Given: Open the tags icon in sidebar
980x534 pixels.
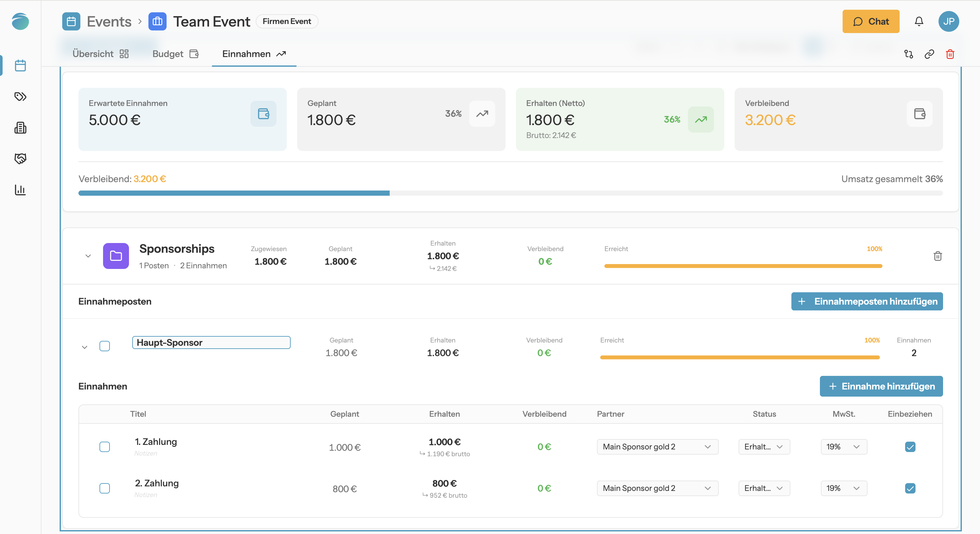Looking at the screenshot, I should (x=20, y=97).
